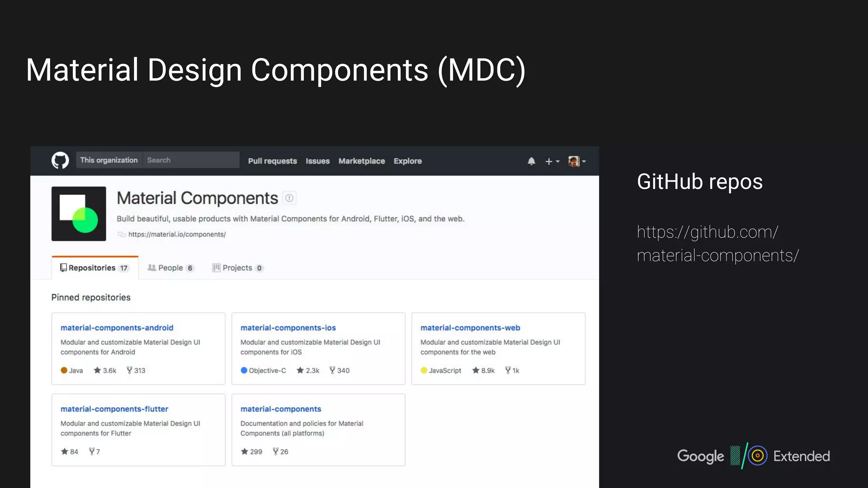Screen dimensions: 868x488
Task: Open the material-components docs repository
Action: click(x=281, y=409)
